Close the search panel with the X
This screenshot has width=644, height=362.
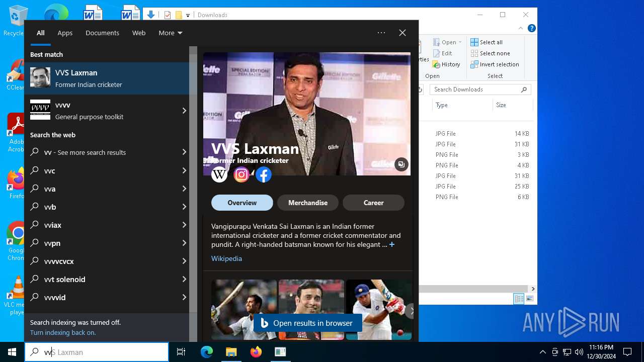coord(403,33)
